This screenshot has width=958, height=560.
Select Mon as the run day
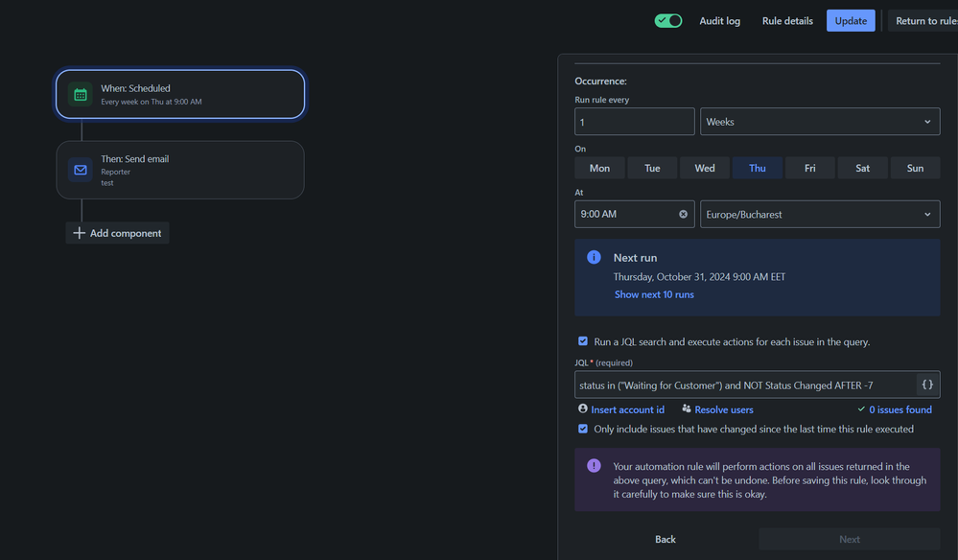click(599, 168)
